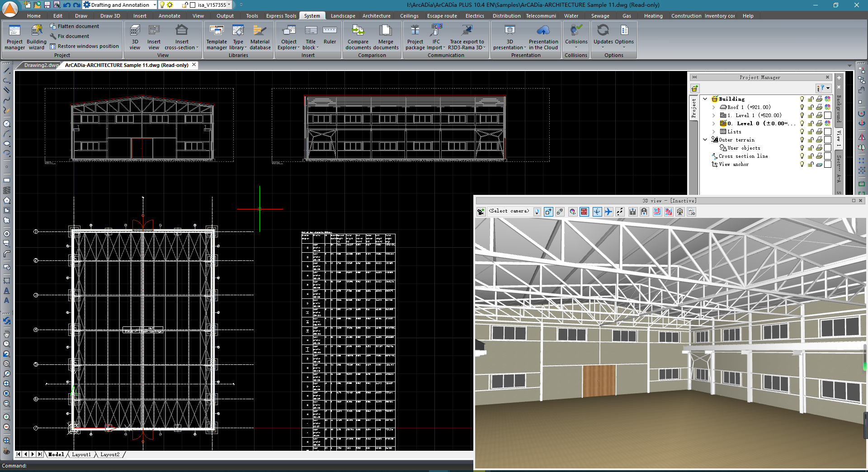This screenshot has width=868, height=472.
Task: Toggle the Lists row color checkbox
Action: click(x=827, y=132)
